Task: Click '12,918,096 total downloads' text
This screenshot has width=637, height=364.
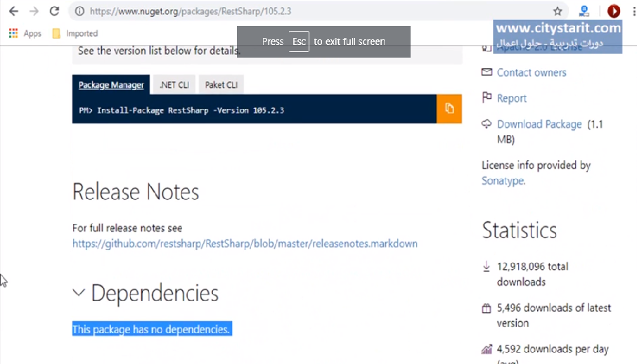Action: click(533, 274)
